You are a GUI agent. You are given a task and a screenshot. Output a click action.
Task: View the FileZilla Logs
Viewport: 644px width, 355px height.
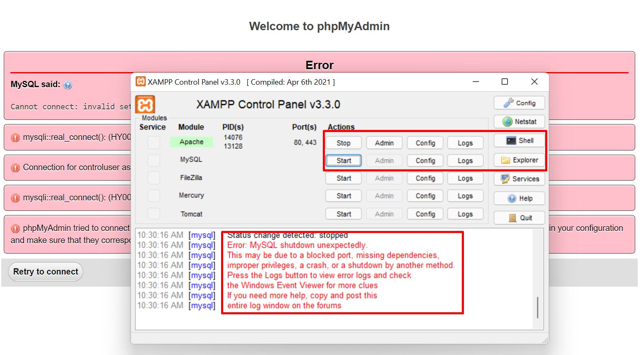[465, 178]
